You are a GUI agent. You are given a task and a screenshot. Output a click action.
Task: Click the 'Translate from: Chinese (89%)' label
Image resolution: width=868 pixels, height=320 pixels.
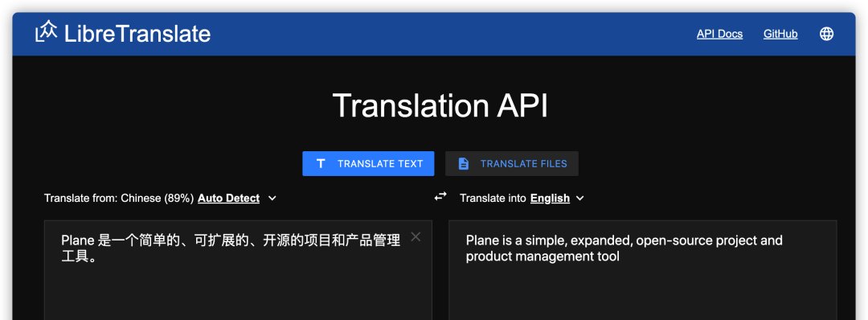pos(119,198)
